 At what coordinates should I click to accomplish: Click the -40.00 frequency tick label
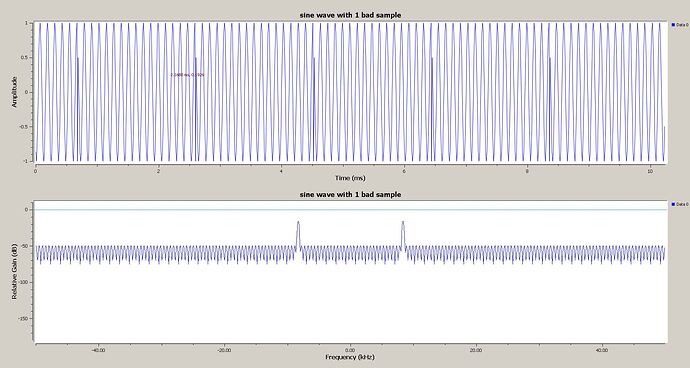coord(98,350)
